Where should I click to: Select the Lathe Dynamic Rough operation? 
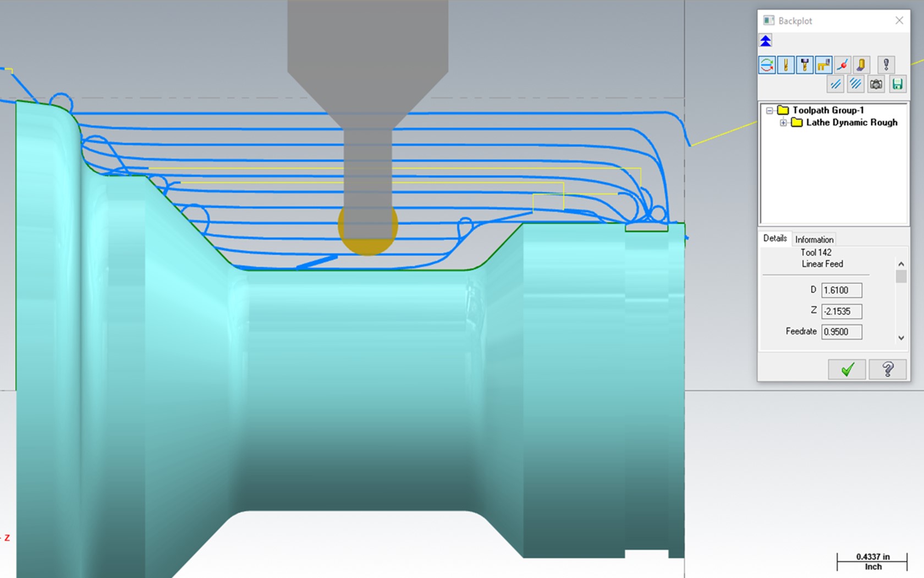845,122
